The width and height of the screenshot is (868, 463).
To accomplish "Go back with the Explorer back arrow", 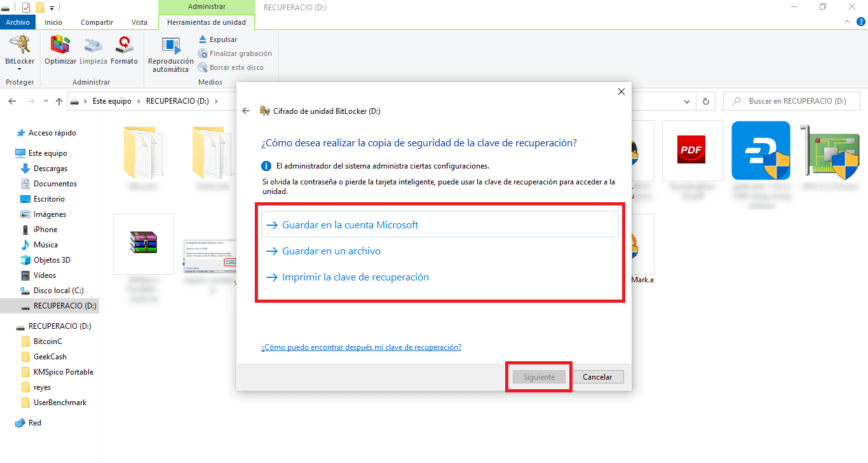I will [12, 101].
